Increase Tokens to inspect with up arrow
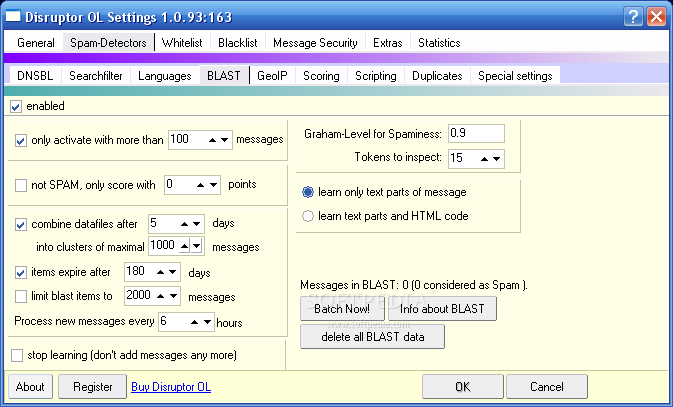 (484, 159)
